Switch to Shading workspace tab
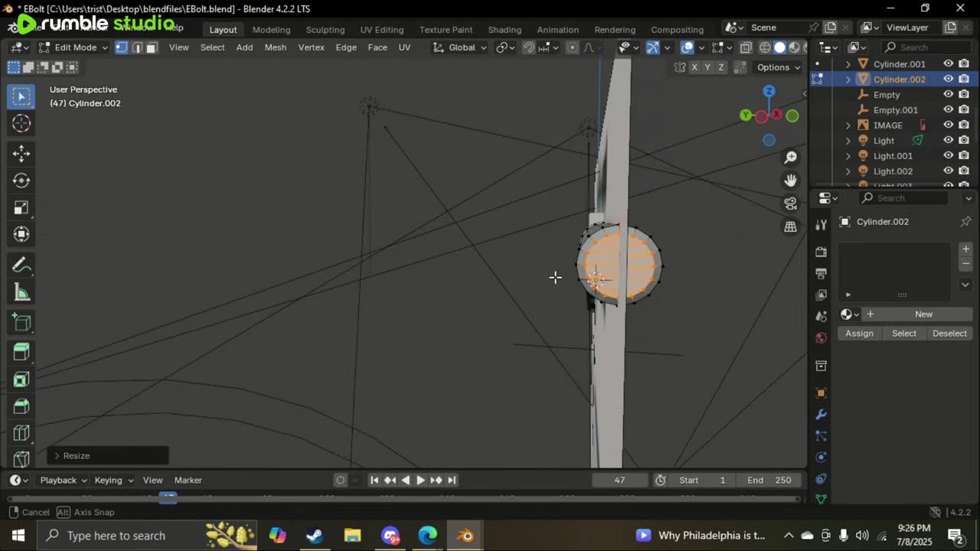The height and width of the screenshot is (551, 980). 505,29
